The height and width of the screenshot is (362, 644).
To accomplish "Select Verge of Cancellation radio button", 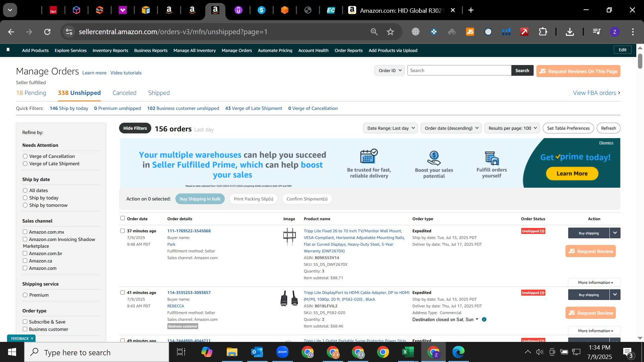I will 25,156.
